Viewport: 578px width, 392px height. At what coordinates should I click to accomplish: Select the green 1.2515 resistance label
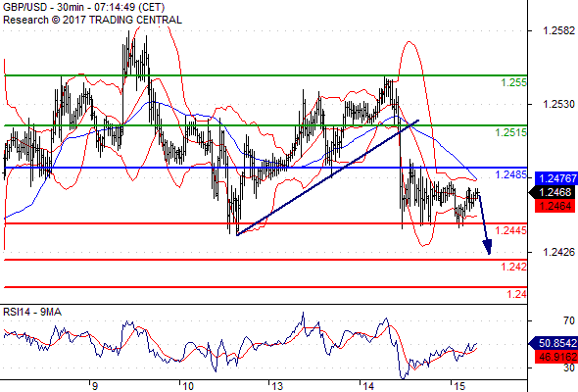click(x=511, y=132)
